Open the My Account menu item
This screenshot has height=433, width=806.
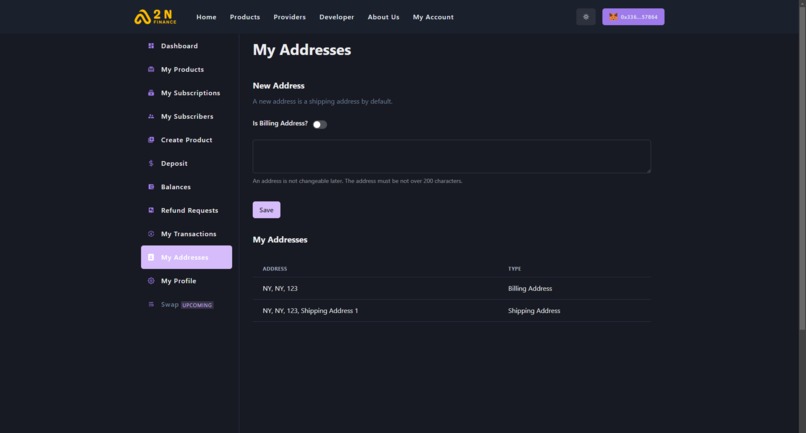(433, 17)
